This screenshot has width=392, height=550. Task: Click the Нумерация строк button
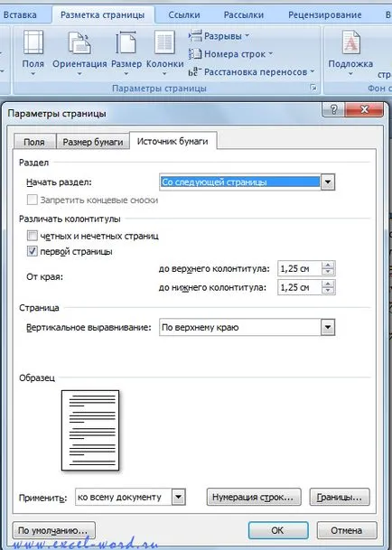tap(254, 497)
